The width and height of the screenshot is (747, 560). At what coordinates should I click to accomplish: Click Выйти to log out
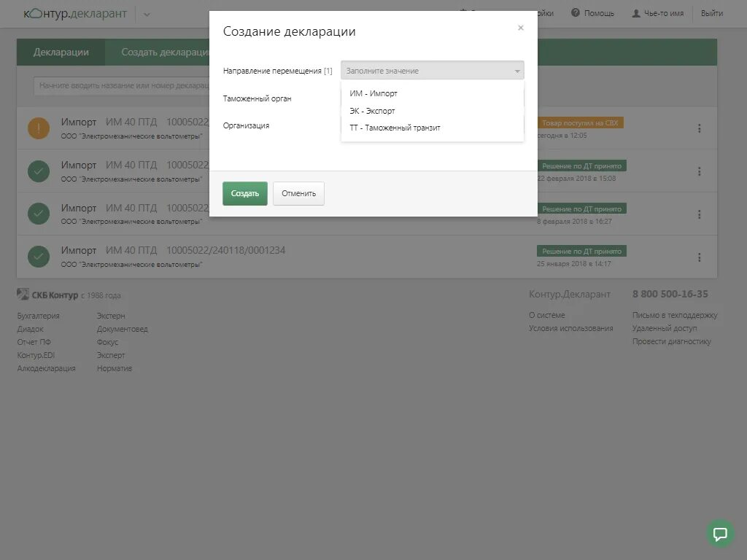point(712,13)
